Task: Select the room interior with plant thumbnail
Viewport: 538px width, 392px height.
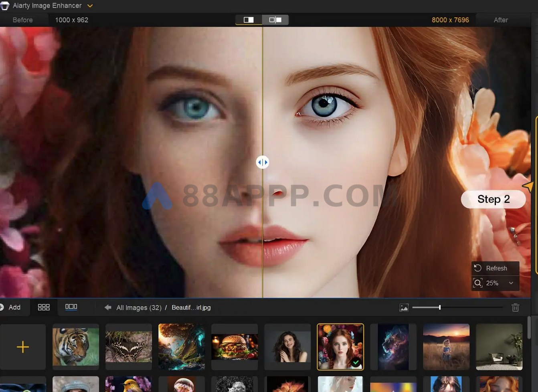Action: 499,347
